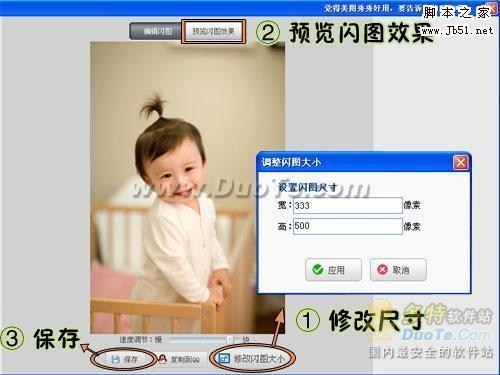
Task: Open 修改闪图大小 resize option
Action: point(252,359)
